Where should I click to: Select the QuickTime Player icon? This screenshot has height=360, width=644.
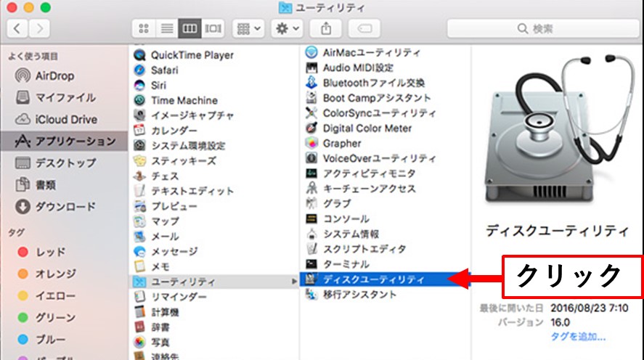coord(139,55)
